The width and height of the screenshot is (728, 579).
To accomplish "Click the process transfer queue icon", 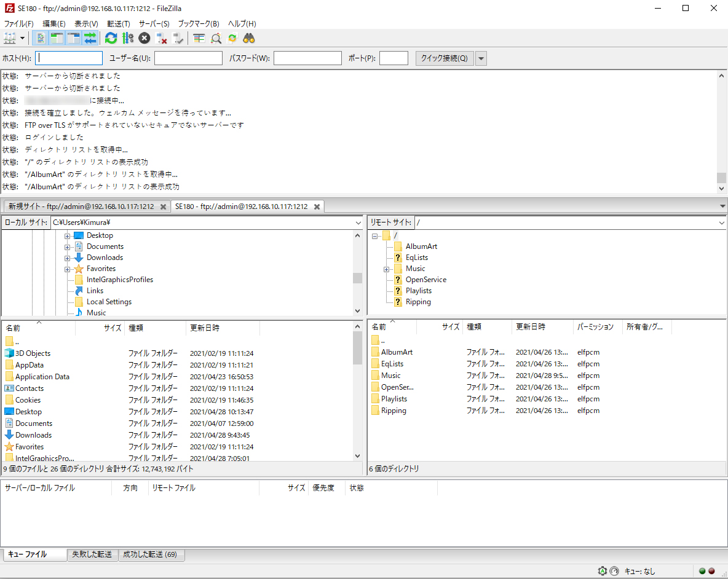I will (x=128, y=39).
